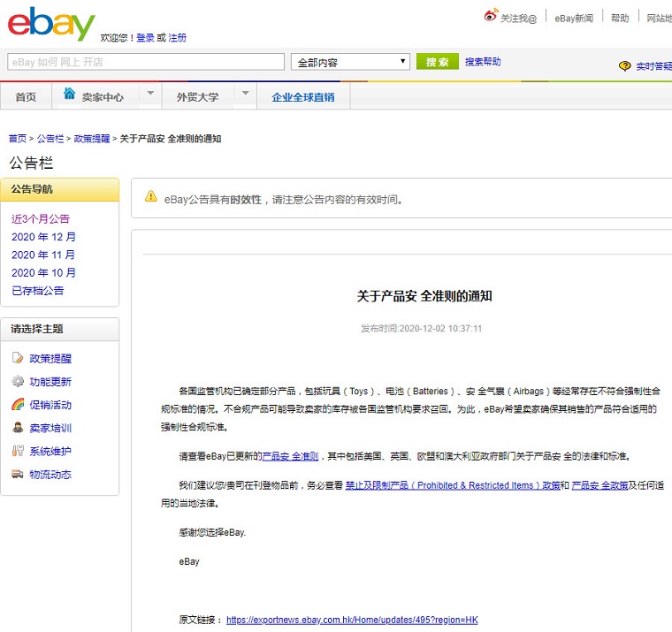Choose the 政策提醒 topic link
The width and height of the screenshot is (672, 632).
pyautogui.click(x=50, y=358)
